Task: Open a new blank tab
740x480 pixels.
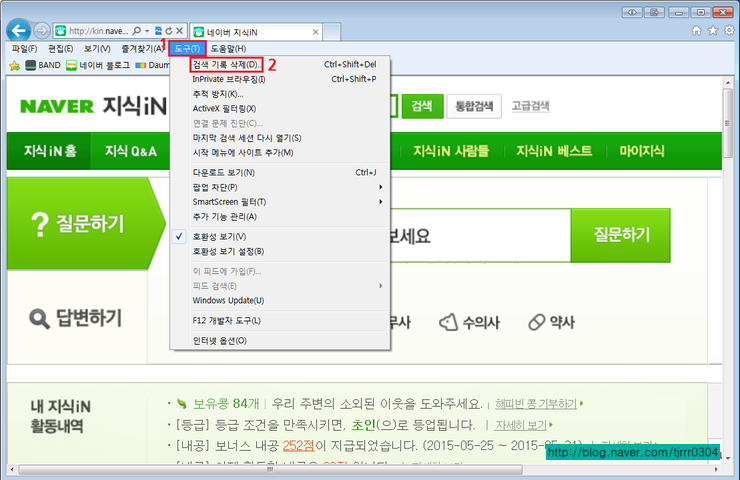Action: [331, 32]
